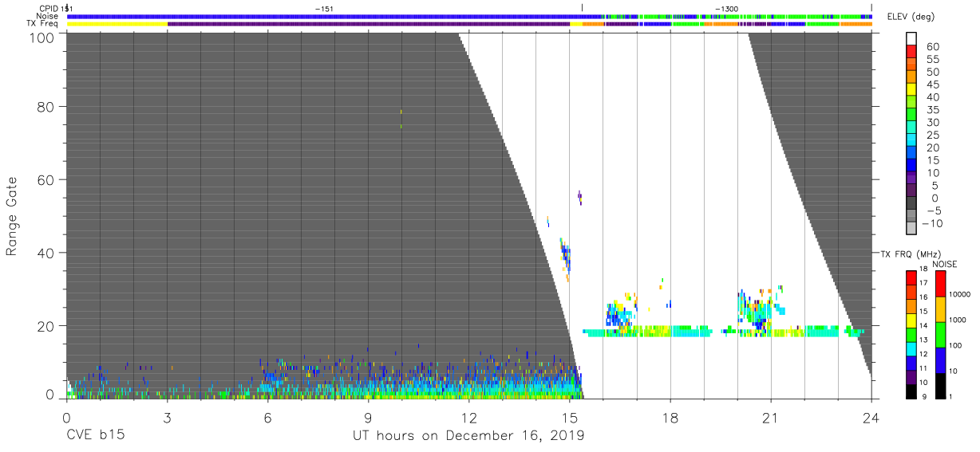
Task: Click the 20 label on Range Gate axis
Action: (x=45, y=325)
